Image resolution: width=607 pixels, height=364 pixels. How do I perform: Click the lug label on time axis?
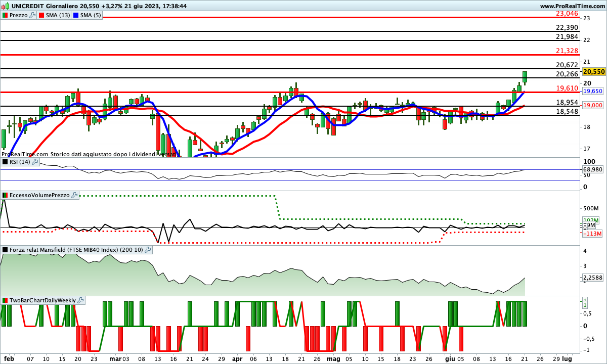567,358
